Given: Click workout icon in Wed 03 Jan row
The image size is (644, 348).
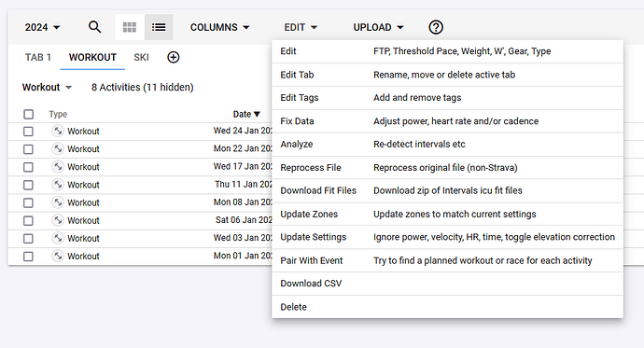Looking at the screenshot, I should click(x=58, y=238).
